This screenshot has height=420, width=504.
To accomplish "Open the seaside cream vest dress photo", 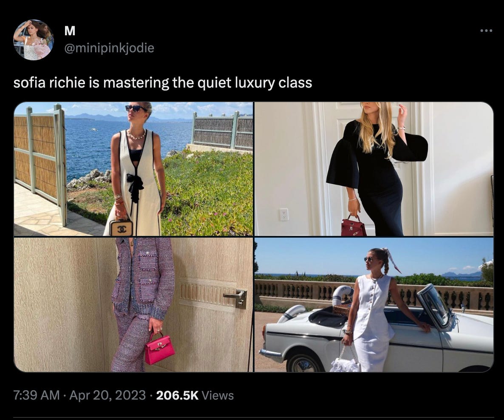I will click(133, 169).
